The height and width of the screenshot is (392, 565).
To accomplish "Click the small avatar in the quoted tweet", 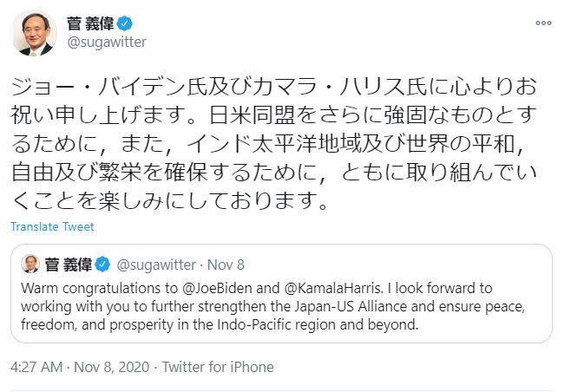I will click(30, 265).
